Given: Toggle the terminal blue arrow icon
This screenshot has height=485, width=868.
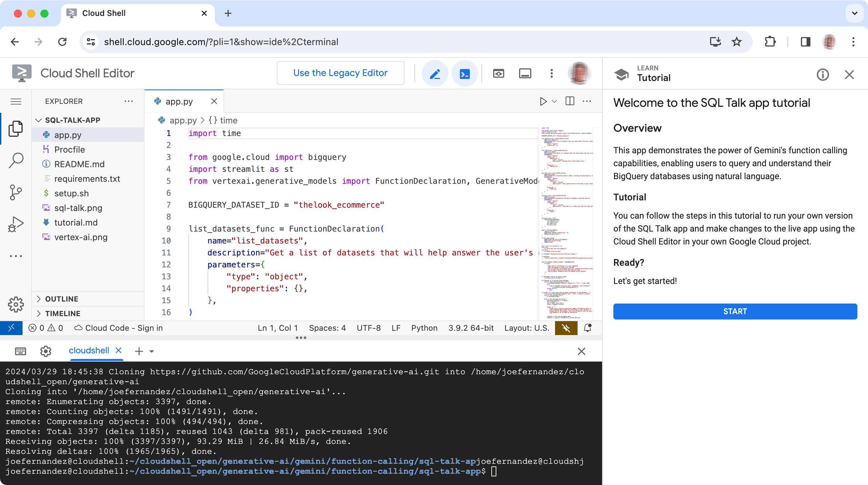Looking at the screenshot, I should tap(465, 73).
